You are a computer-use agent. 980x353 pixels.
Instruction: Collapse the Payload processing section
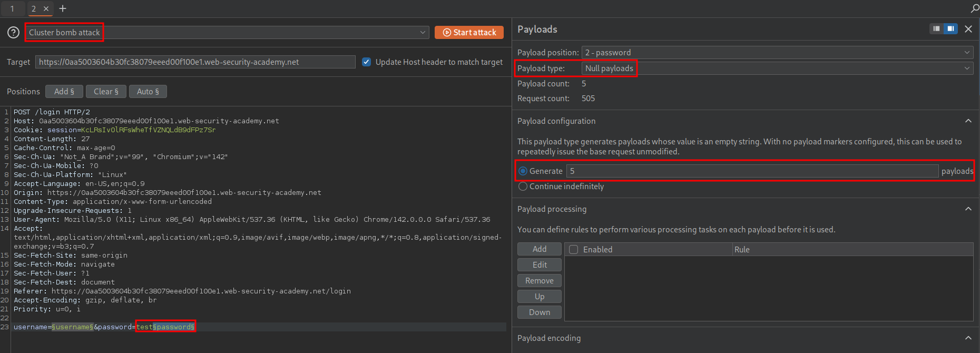click(x=968, y=209)
